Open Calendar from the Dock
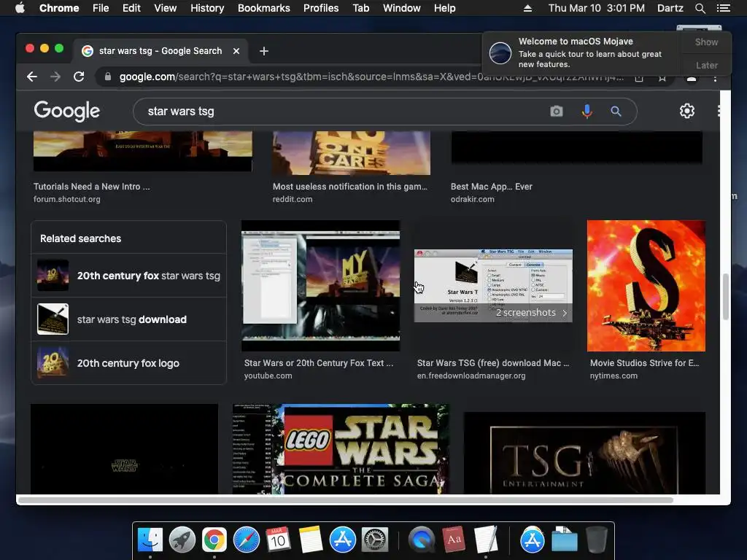This screenshot has width=747, height=560. (x=278, y=540)
